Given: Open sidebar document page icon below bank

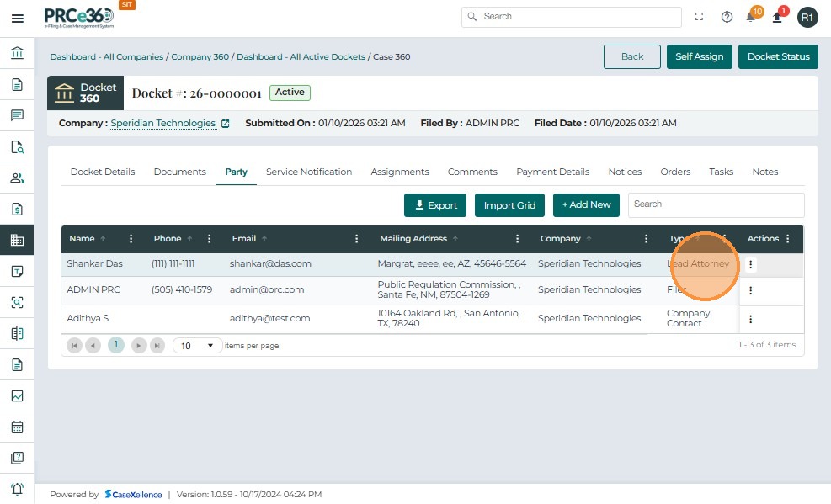Looking at the screenshot, I should click(x=17, y=85).
